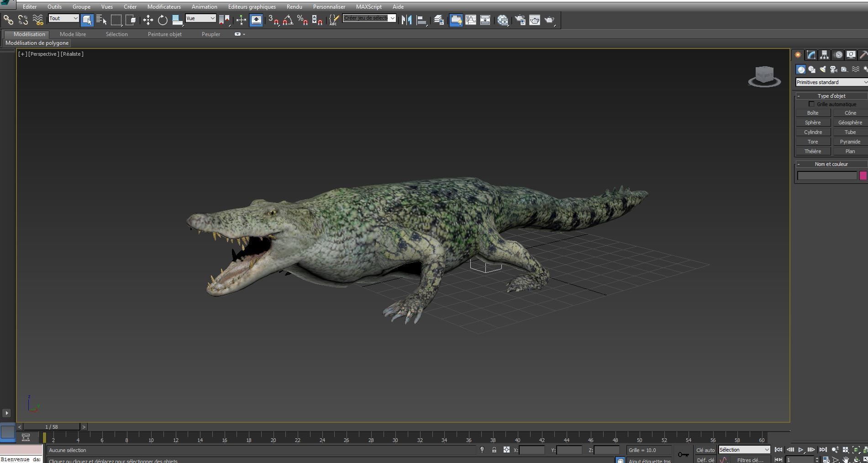Open the Material Editor
The height and width of the screenshot is (463, 868).
pos(503,20)
